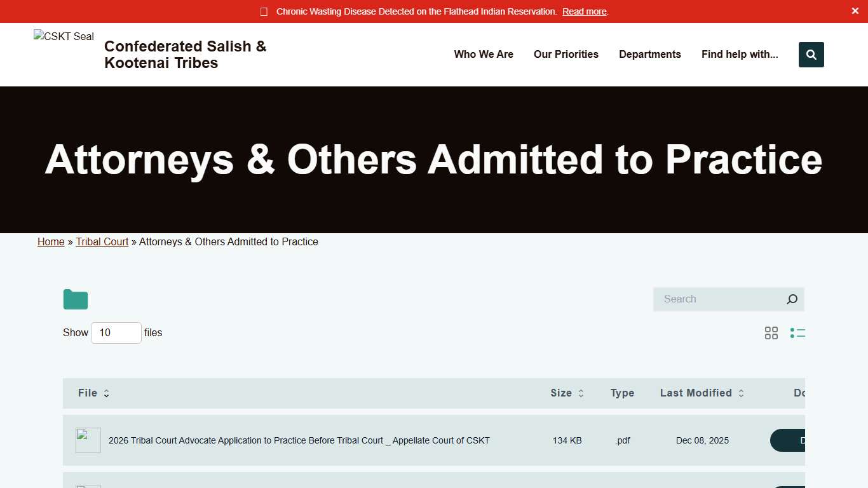This screenshot has width=868, height=488.
Task: Sort files by name using File sorter
Action: [106, 393]
